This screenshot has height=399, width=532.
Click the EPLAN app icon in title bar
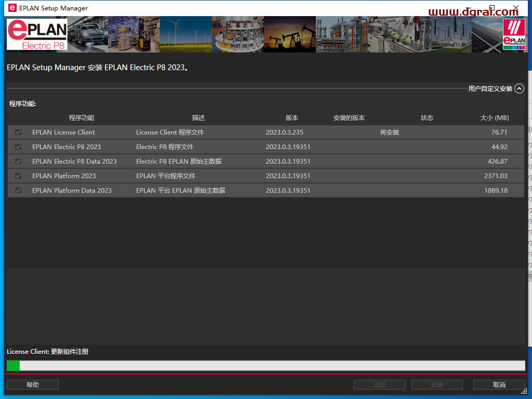coord(12,8)
